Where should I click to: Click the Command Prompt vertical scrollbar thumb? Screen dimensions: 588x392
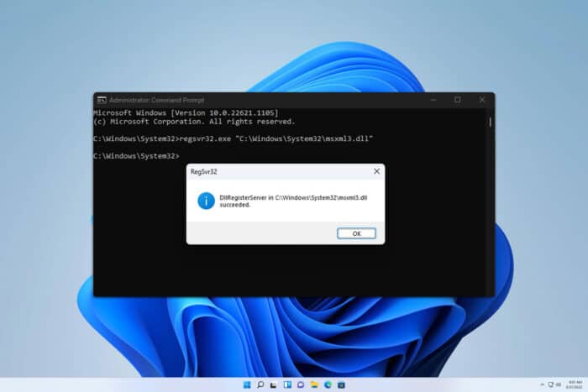(x=490, y=122)
